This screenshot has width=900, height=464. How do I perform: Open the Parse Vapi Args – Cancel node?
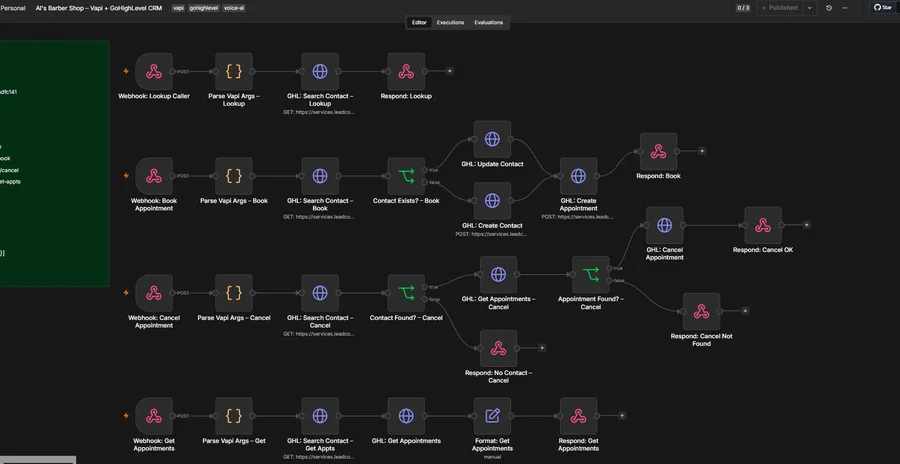pyautogui.click(x=234, y=293)
